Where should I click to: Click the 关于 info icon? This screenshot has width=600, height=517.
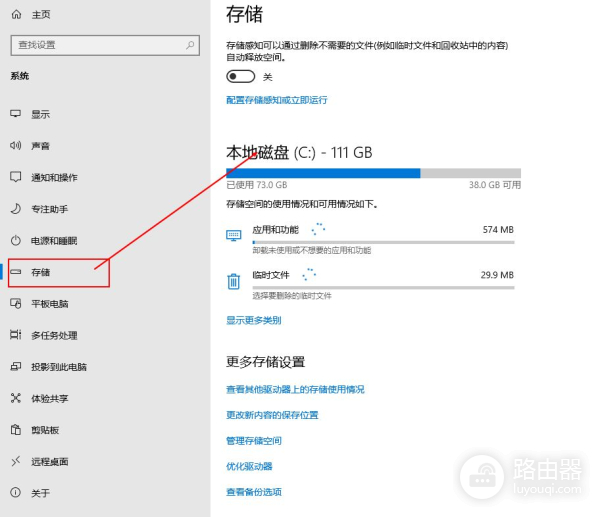pos(16,493)
